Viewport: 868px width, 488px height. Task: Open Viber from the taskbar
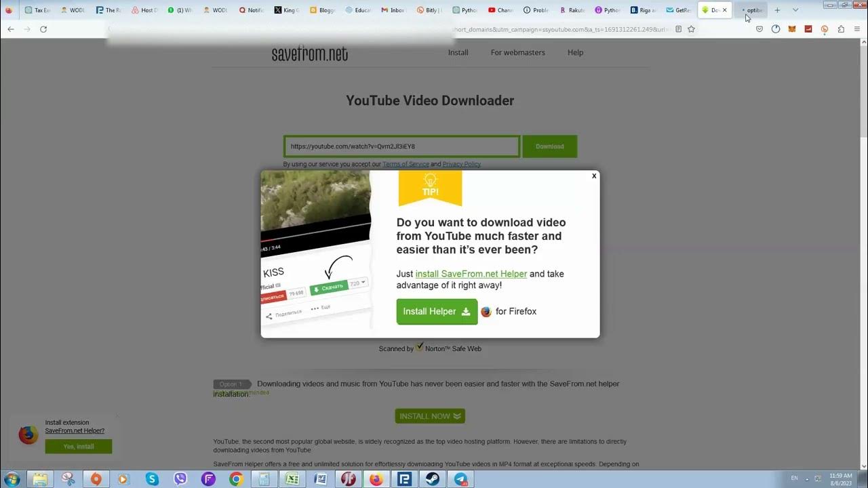tap(180, 479)
